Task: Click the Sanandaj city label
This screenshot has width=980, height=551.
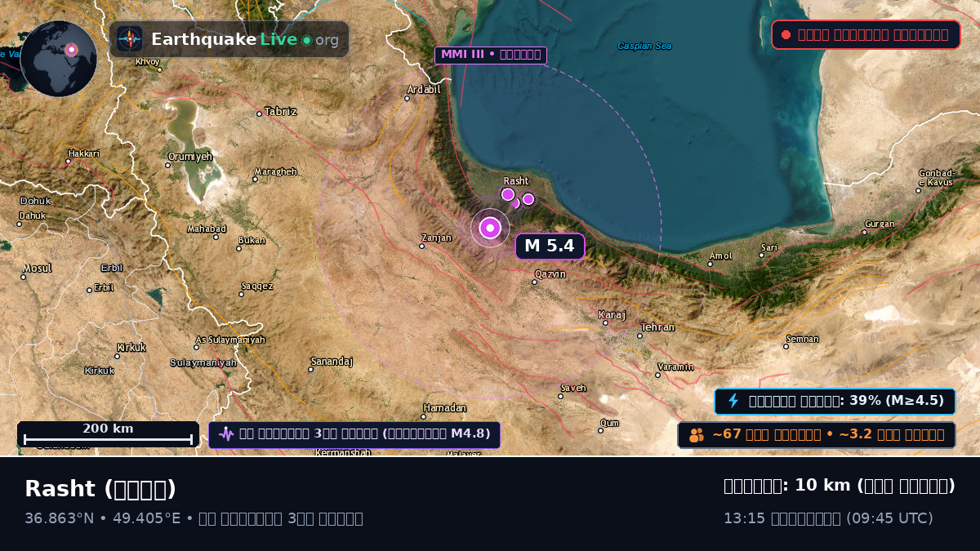Action: [x=332, y=361]
